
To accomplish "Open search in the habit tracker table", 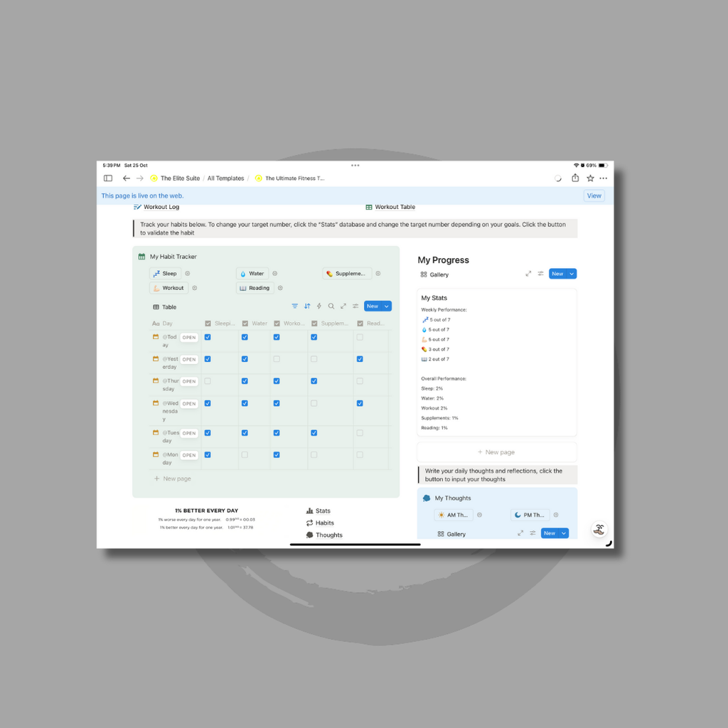I will point(331,306).
